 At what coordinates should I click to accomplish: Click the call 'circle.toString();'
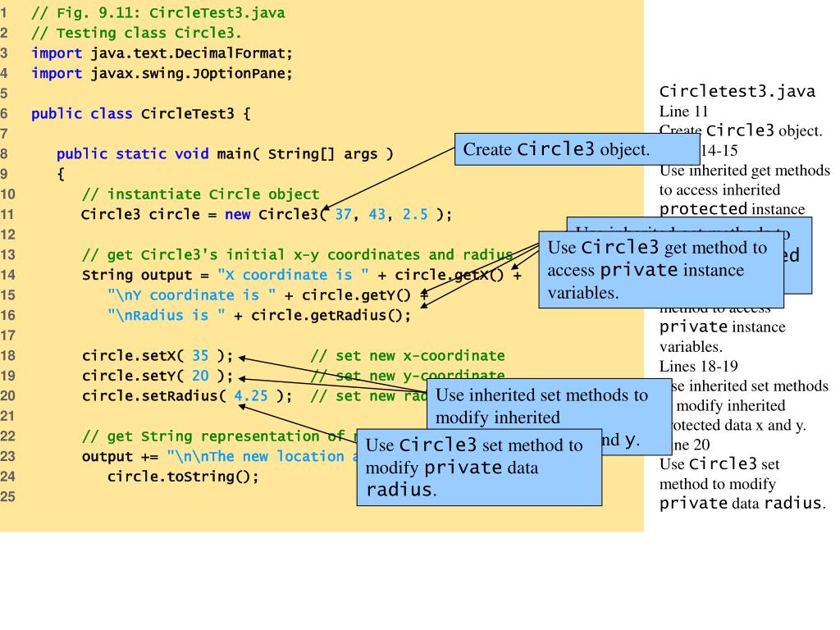click(x=183, y=477)
